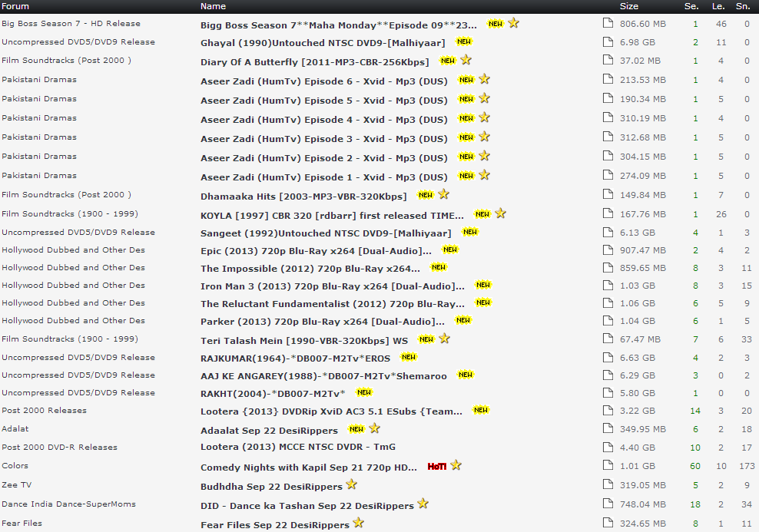Click the NEW badge on Ghayal (1990) row
Viewport: 759px width, 532px height.
pyautogui.click(x=464, y=41)
